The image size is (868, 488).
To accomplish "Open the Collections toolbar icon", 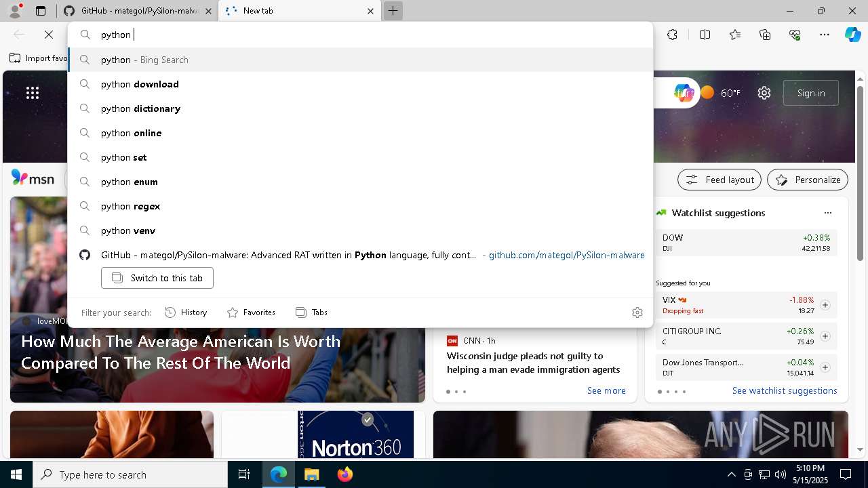I will [x=765, y=35].
